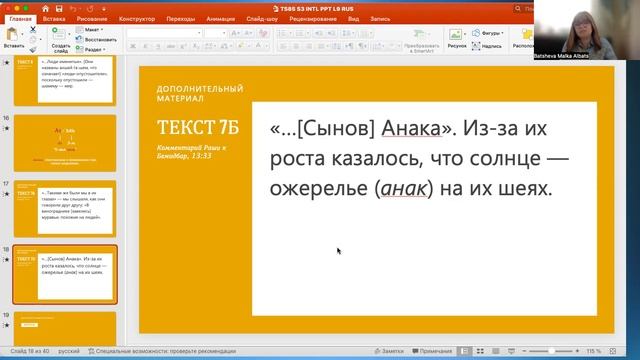
Task: Click the 115 % zoom level
Action: [594, 351]
